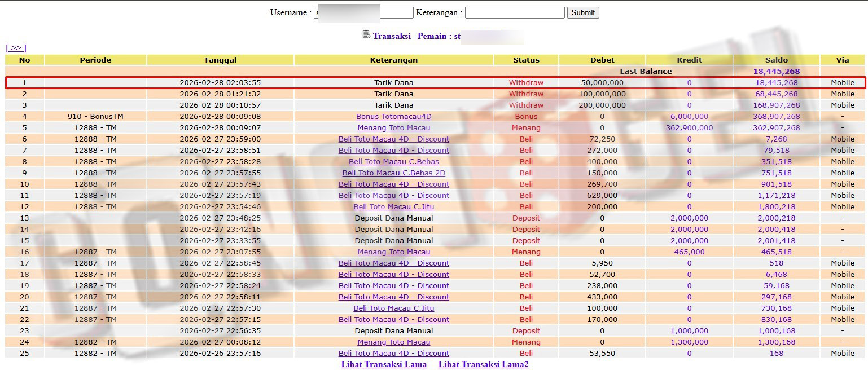Image resolution: width=868 pixels, height=388 pixels.
Task: Click the Transaksi document icon
Action: tap(366, 35)
